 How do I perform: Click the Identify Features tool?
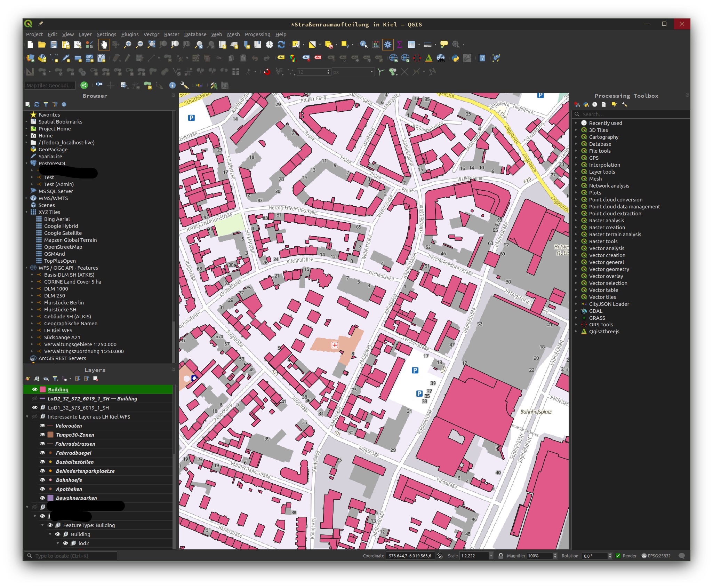coord(364,45)
